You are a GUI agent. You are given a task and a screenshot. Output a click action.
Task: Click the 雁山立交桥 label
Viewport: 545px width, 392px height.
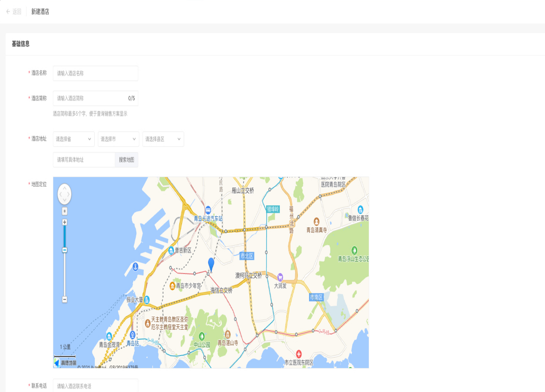(243, 191)
